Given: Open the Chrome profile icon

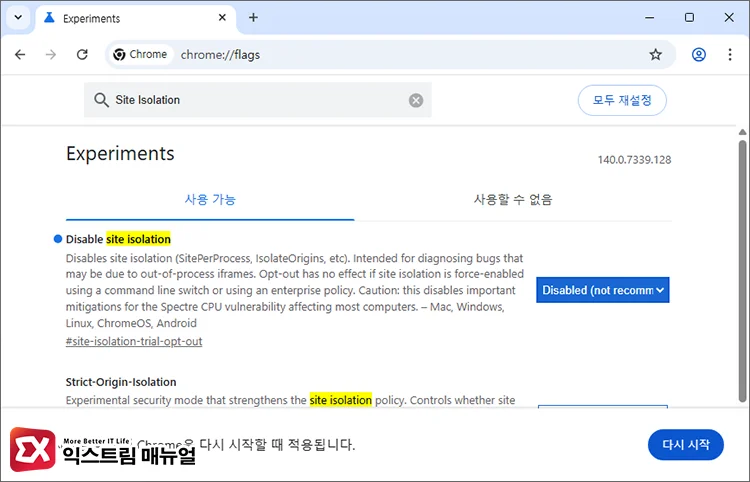Looking at the screenshot, I should pyautogui.click(x=699, y=55).
